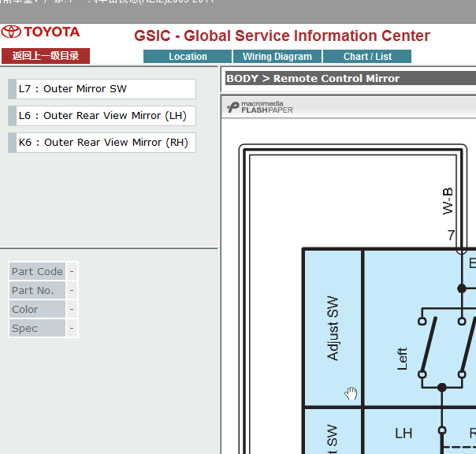Screen dimensions: 476x454
Task: Click the Color label
Action: pos(37,309)
